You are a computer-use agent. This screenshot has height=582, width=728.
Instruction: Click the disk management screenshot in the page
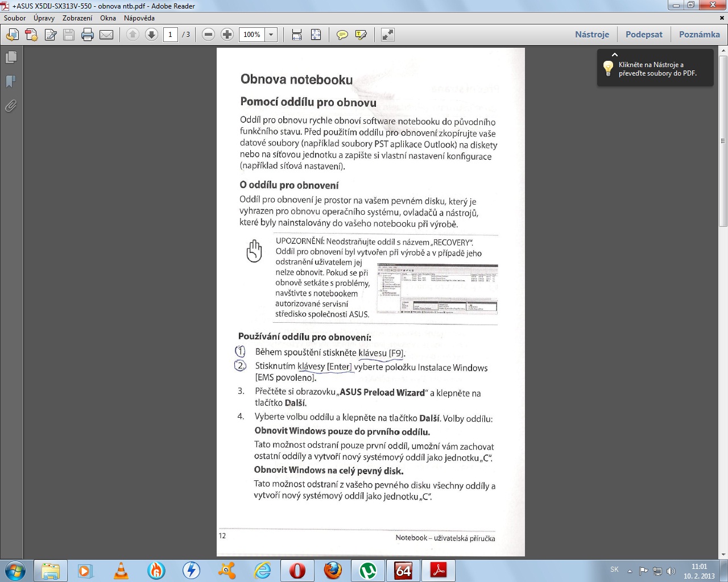click(437, 289)
